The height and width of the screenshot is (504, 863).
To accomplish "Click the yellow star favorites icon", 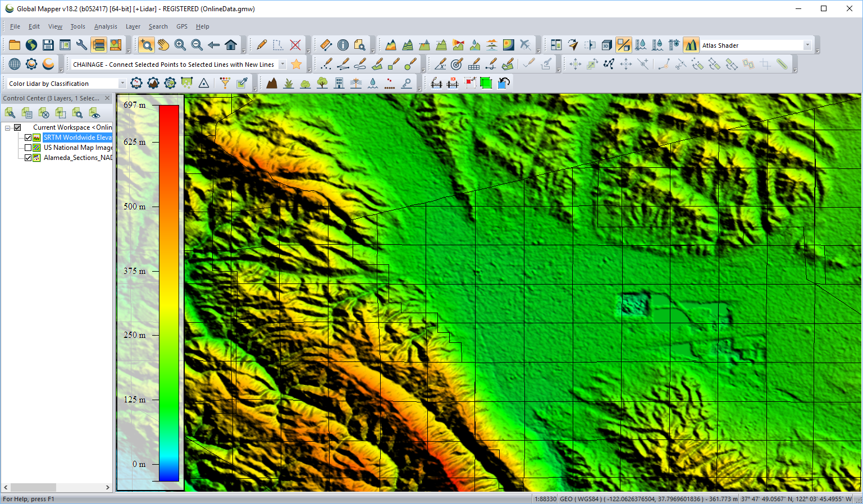I will pyautogui.click(x=296, y=65).
